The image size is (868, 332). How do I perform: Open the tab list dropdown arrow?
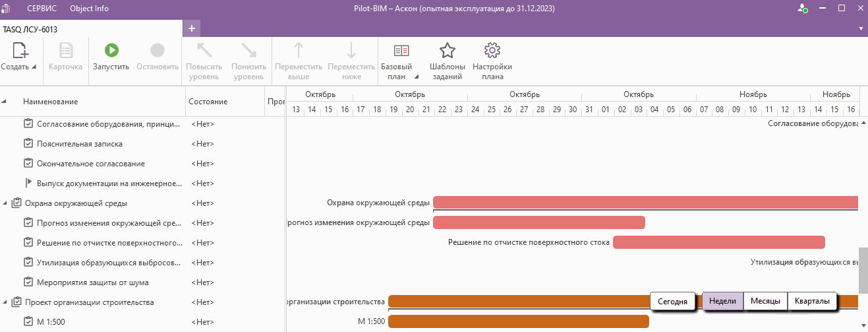[x=861, y=29]
